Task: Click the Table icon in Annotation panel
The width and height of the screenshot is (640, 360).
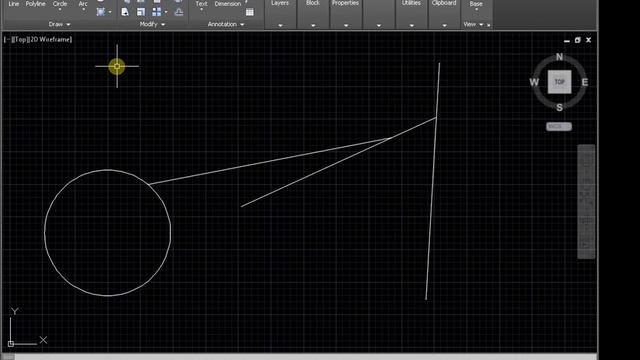Action: (x=250, y=12)
